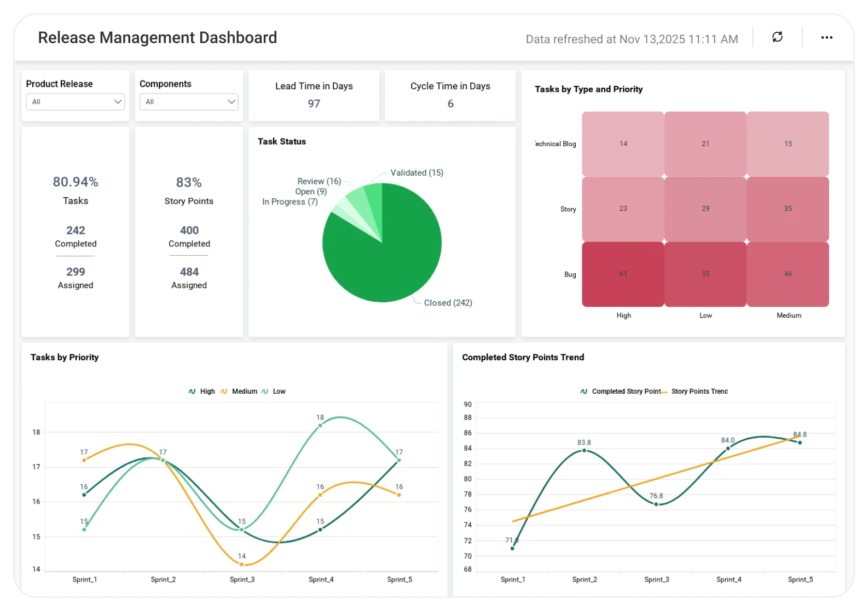Click the Lead Time in Days value 97
Viewport: 868px width, 609px height.
[314, 104]
